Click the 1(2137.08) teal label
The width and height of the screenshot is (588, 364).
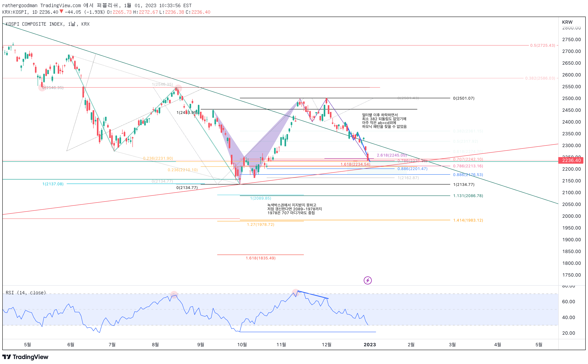click(53, 184)
